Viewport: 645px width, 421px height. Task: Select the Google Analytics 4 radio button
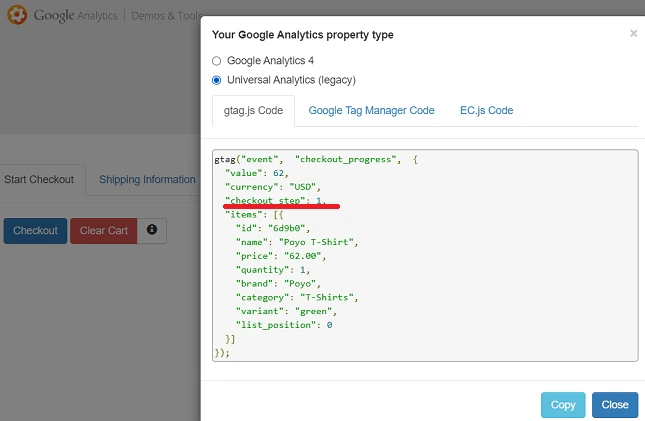(x=217, y=61)
